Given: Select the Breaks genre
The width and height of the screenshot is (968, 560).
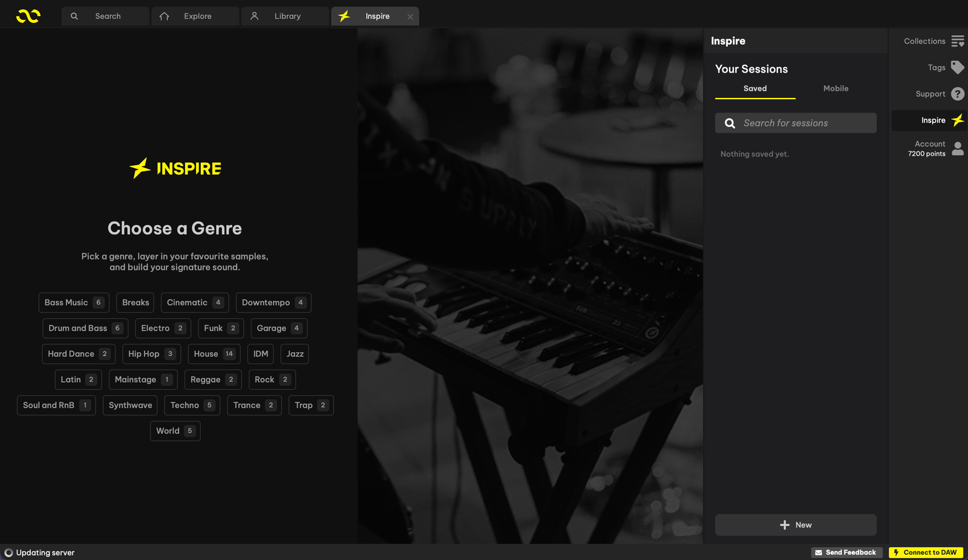Looking at the screenshot, I should coord(136,302).
